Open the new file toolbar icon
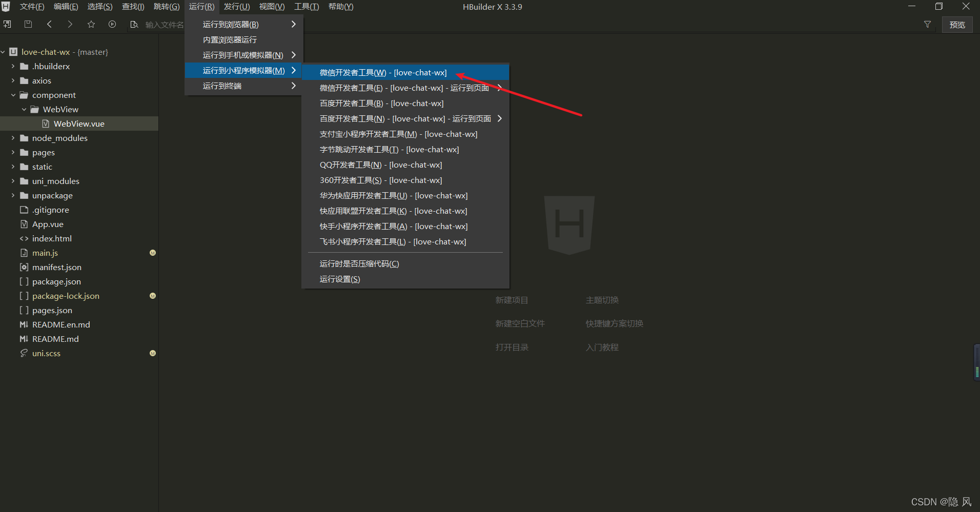 point(7,24)
